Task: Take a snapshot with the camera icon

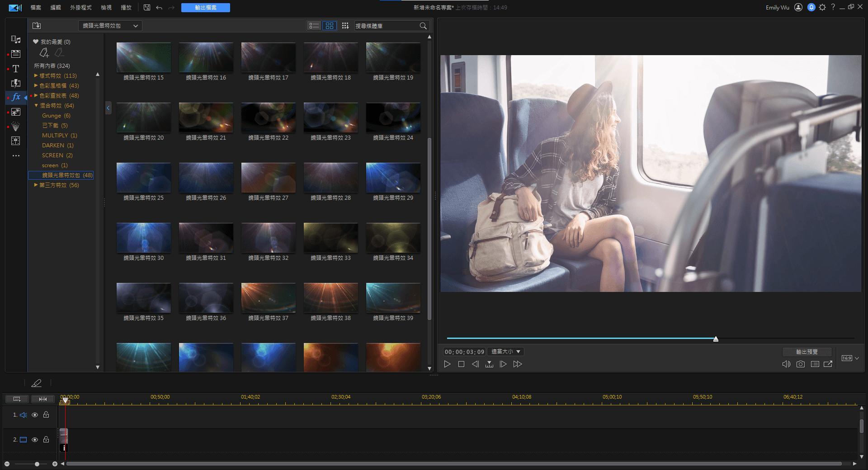Action: pyautogui.click(x=801, y=364)
